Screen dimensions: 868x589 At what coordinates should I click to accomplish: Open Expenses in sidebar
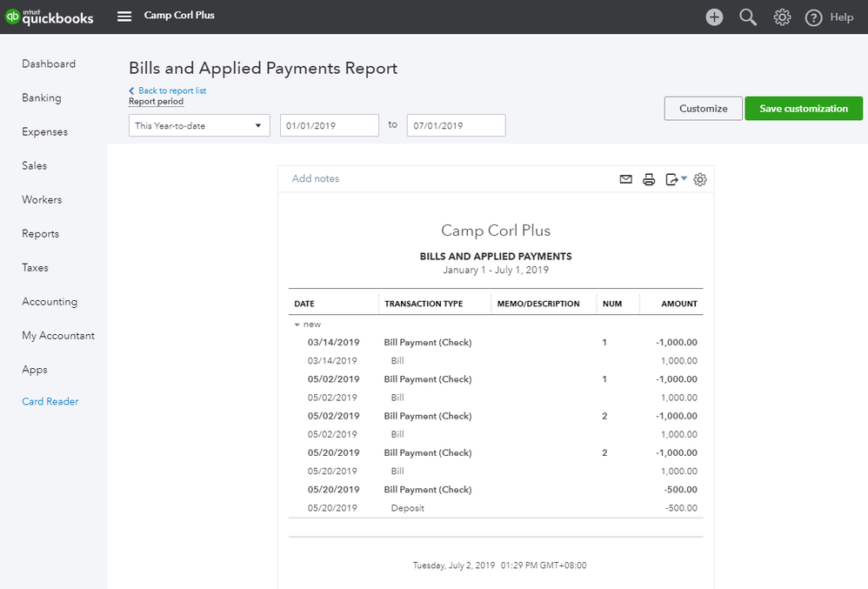[x=45, y=131]
